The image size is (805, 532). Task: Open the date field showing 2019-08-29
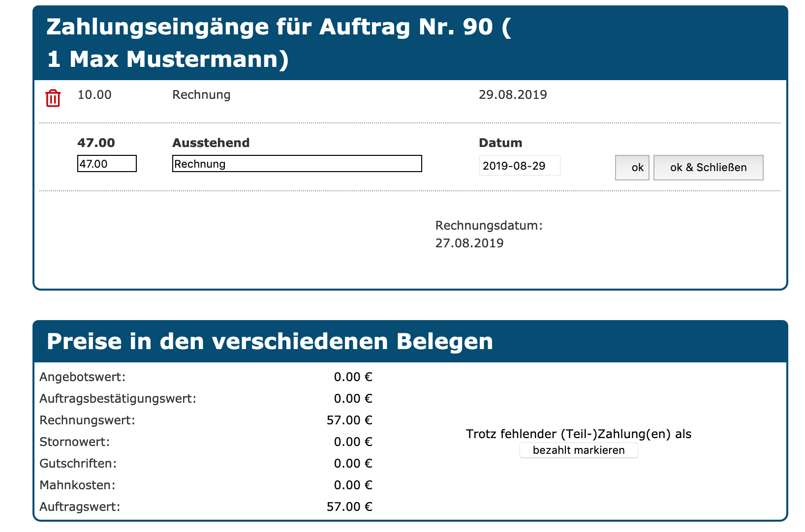(519, 166)
